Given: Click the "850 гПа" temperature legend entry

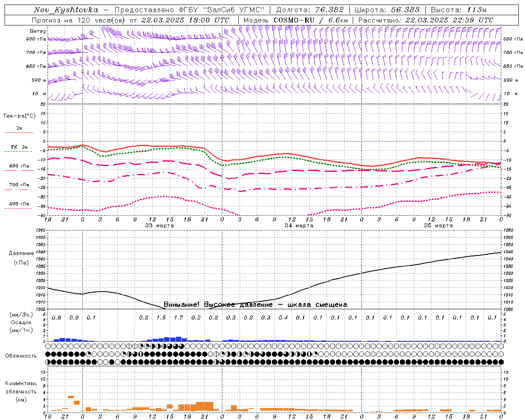Looking at the screenshot, I should [19, 166].
